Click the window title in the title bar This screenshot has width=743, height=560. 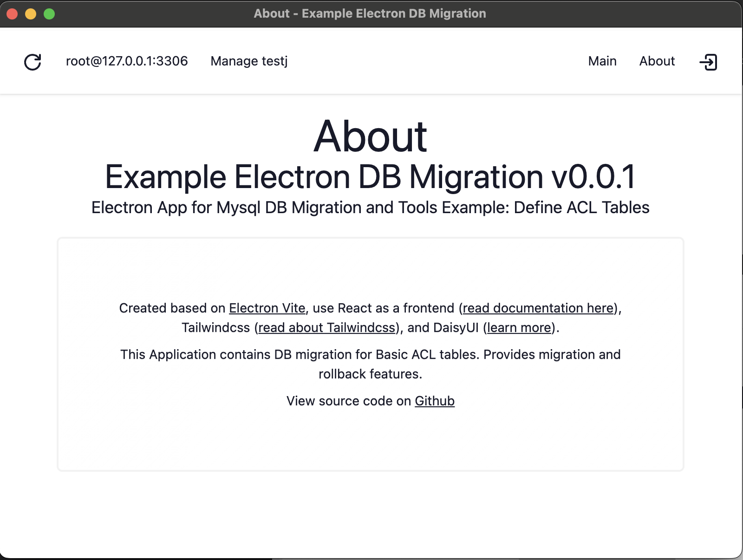370,13
